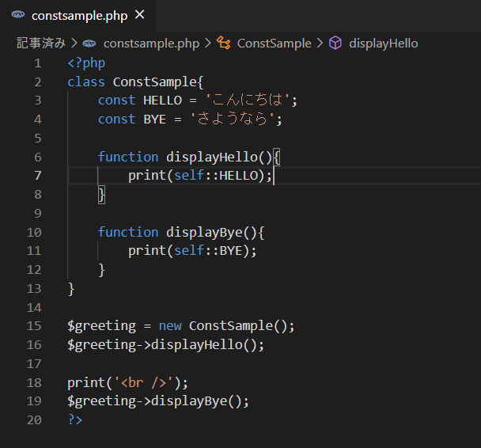Viewport: 481px width, 448px height.
Task: Open 記事済み folder breadcrumb
Action: 41,44
